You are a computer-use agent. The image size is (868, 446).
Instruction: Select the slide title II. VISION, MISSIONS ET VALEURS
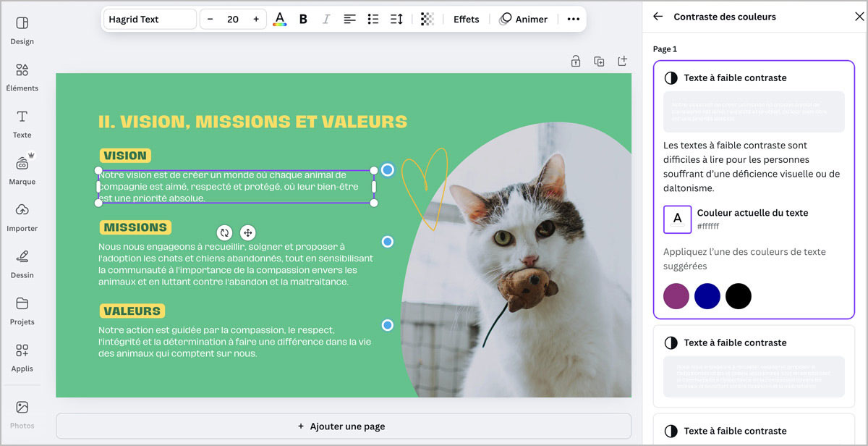(x=252, y=122)
